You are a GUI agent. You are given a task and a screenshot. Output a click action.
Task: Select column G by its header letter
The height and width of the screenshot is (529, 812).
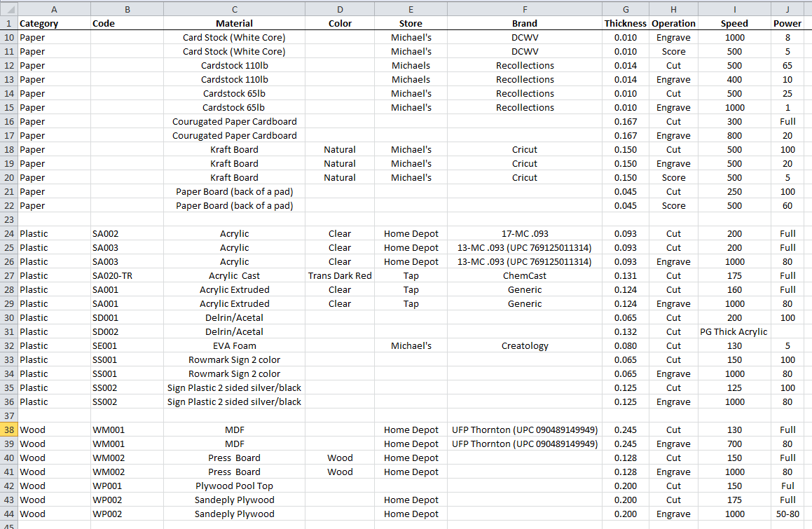(x=626, y=9)
